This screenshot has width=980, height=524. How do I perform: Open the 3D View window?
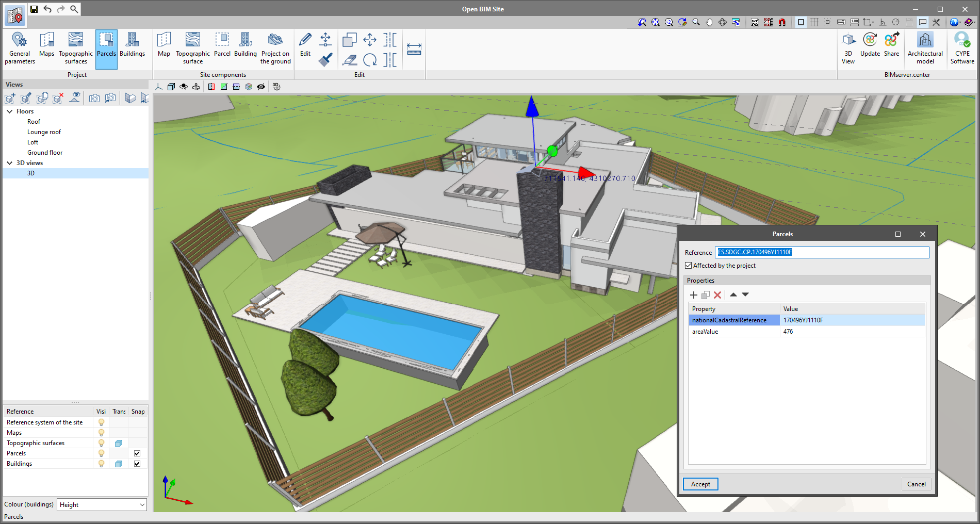pos(848,48)
